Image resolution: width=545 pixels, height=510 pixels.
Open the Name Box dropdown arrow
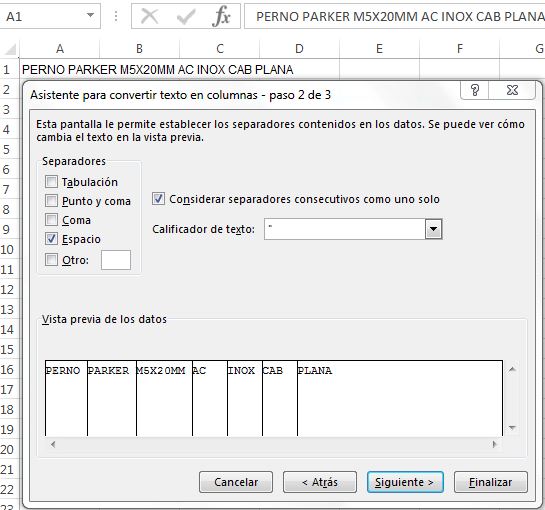[x=90, y=15]
